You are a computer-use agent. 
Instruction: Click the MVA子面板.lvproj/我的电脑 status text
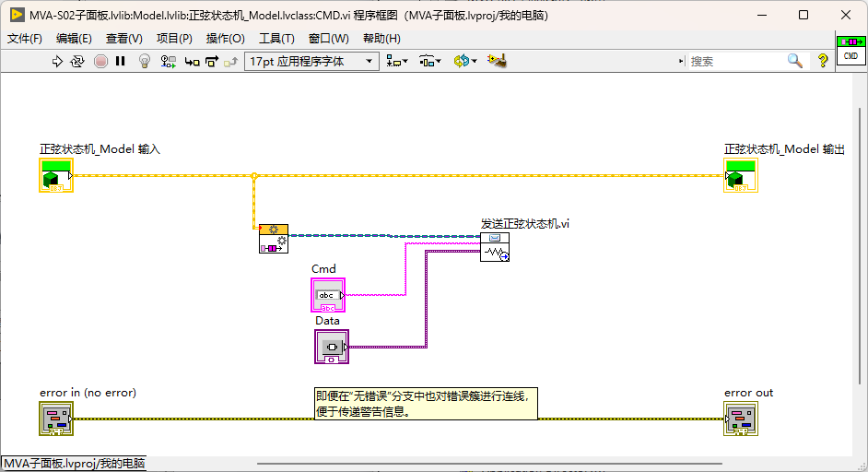tap(75, 463)
